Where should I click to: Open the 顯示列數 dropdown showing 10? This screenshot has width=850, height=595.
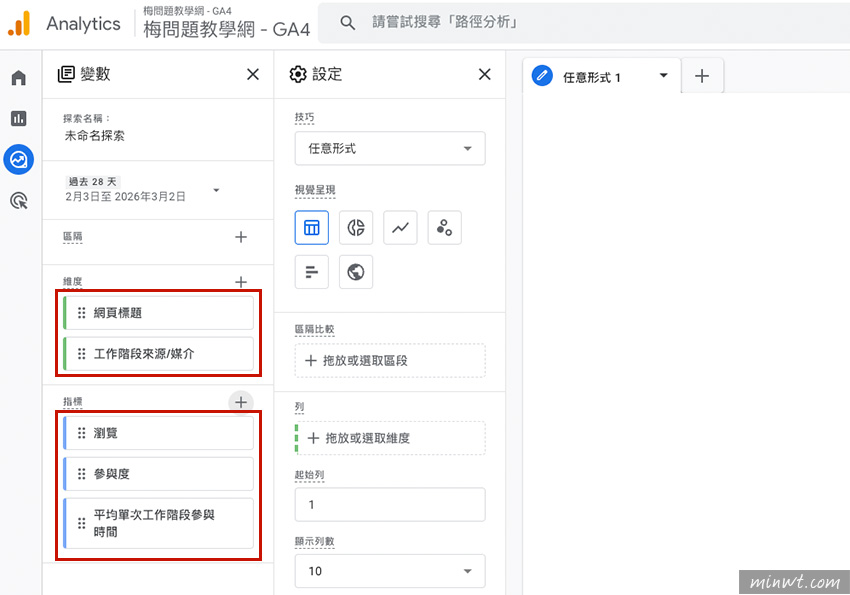[x=389, y=570]
